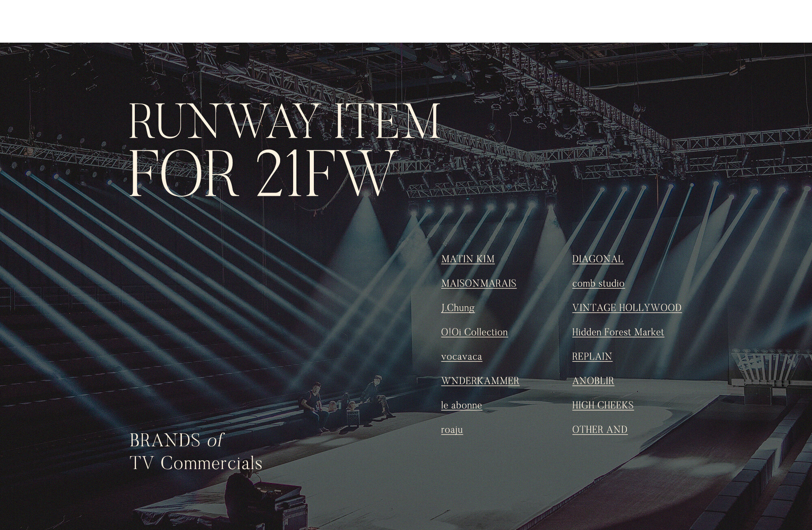Go to the vocavaca brand page
Viewport: 812px width, 530px height.
[x=462, y=357]
